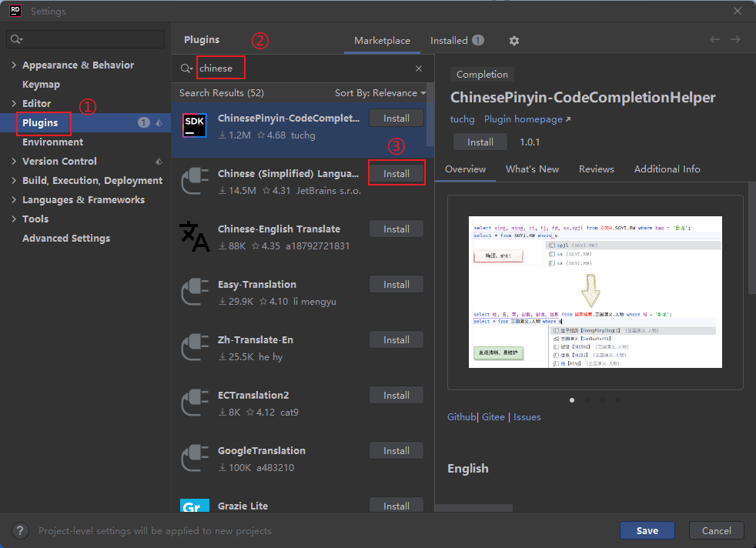Open the Plugin homepage link
The width and height of the screenshot is (756, 548).
click(x=527, y=119)
